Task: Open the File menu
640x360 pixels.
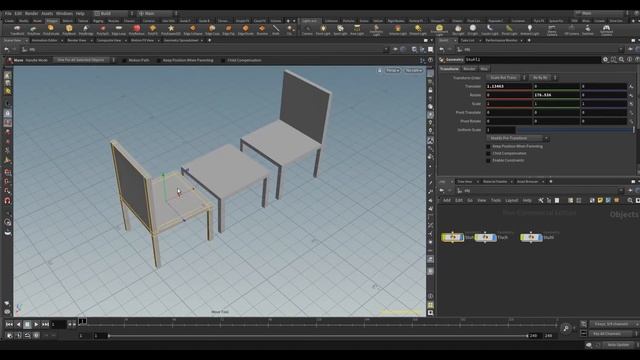Action: point(8,13)
